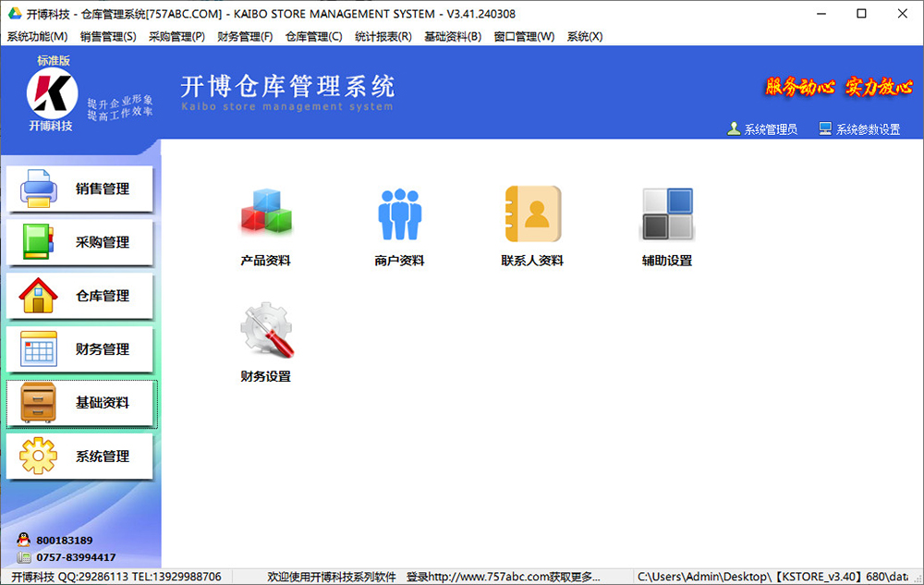
Task: Open the 产品资料 colored cubes icon
Action: [266, 211]
